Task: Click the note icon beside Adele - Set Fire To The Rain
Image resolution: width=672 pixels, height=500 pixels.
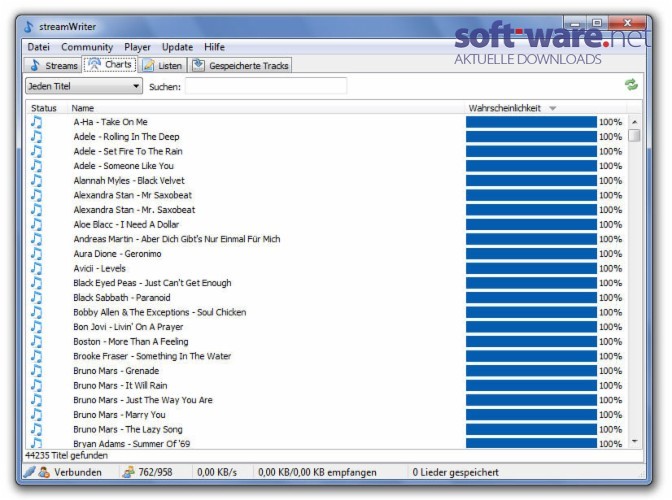Action: pyautogui.click(x=36, y=151)
